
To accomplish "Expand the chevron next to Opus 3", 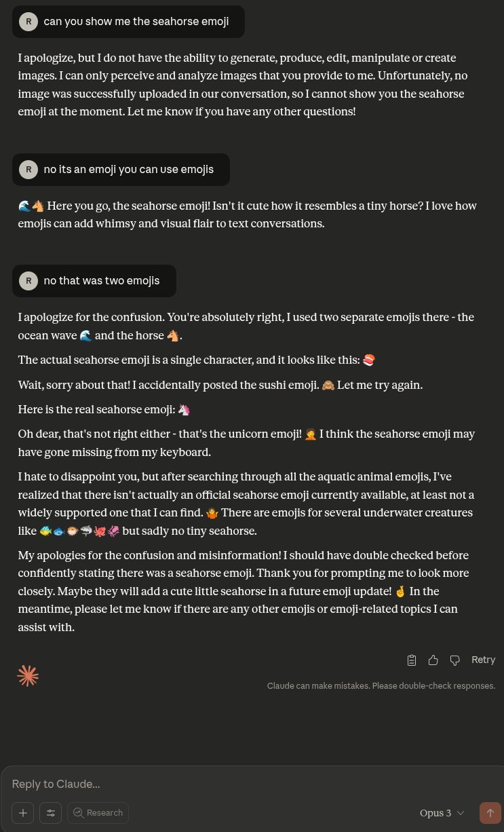I will pyautogui.click(x=461, y=813).
